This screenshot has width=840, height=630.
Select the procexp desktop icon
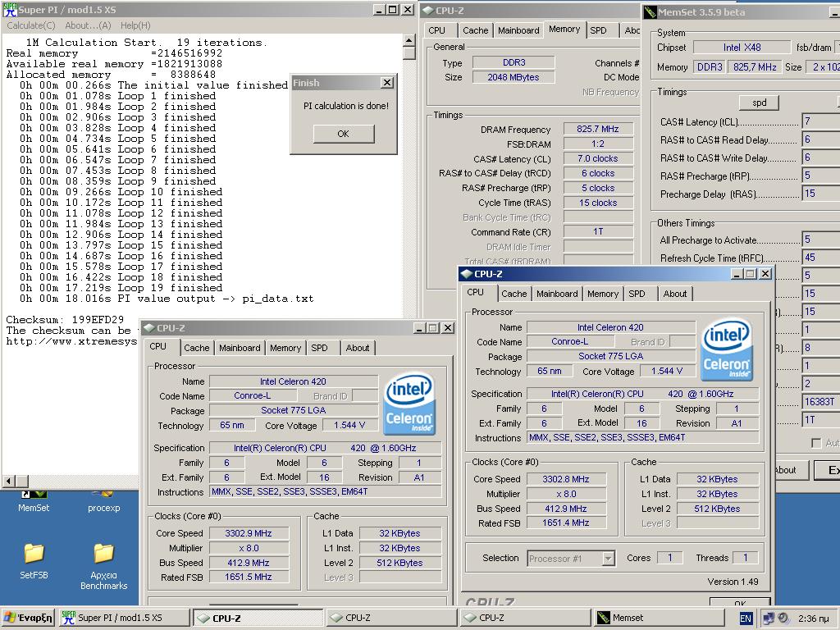[x=104, y=501]
